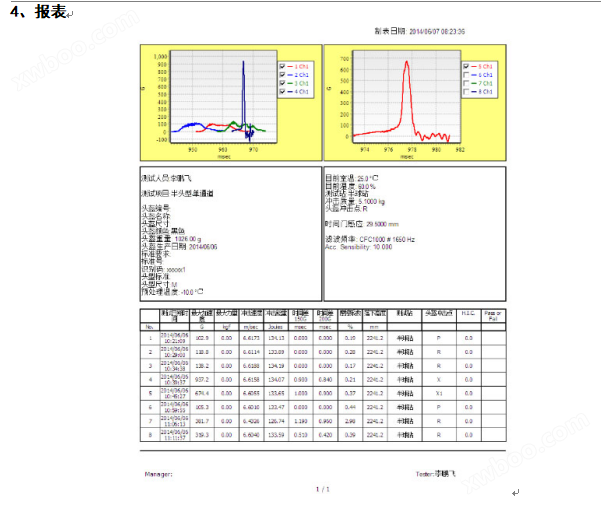This screenshot has width=601, height=505.
Task: Click the report date at top right
Action: (x=419, y=31)
